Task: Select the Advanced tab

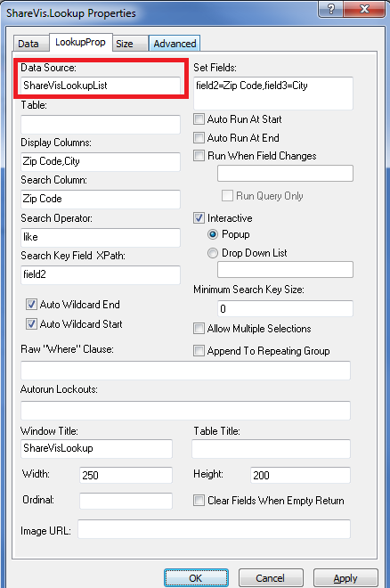Action: click(175, 44)
